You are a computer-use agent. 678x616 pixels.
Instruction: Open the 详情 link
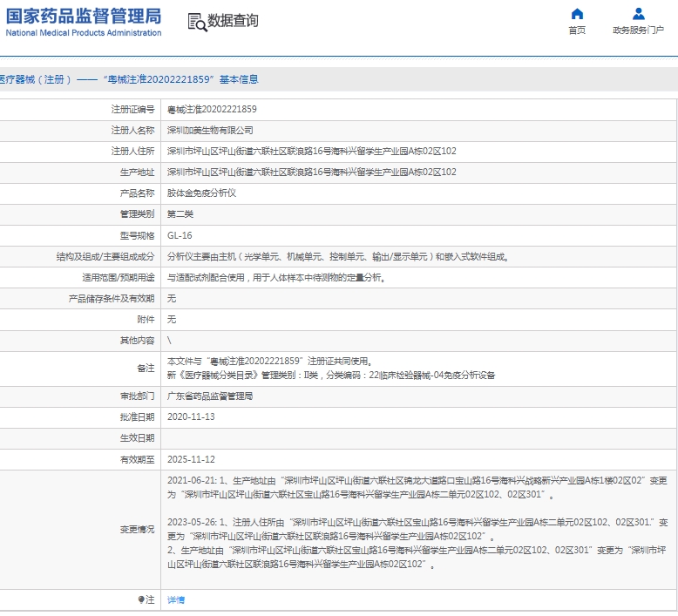click(176, 599)
